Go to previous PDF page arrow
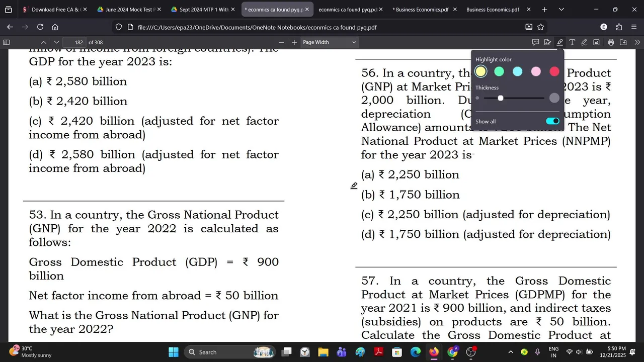The image size is (644, 362). [x=43, y=42]
